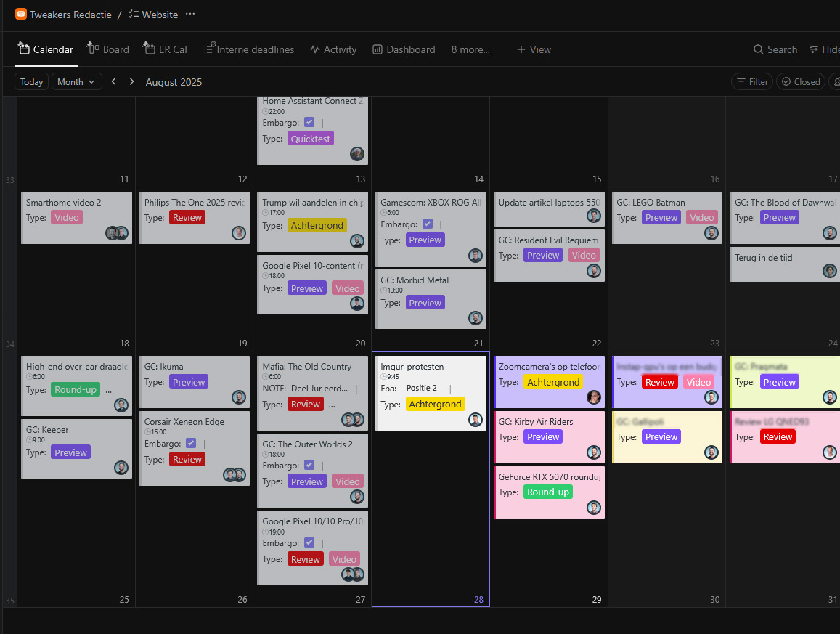Open assignee avatar on Trump wil aandelen card
This screenshot has height=634, width=840.
point(357,241)
